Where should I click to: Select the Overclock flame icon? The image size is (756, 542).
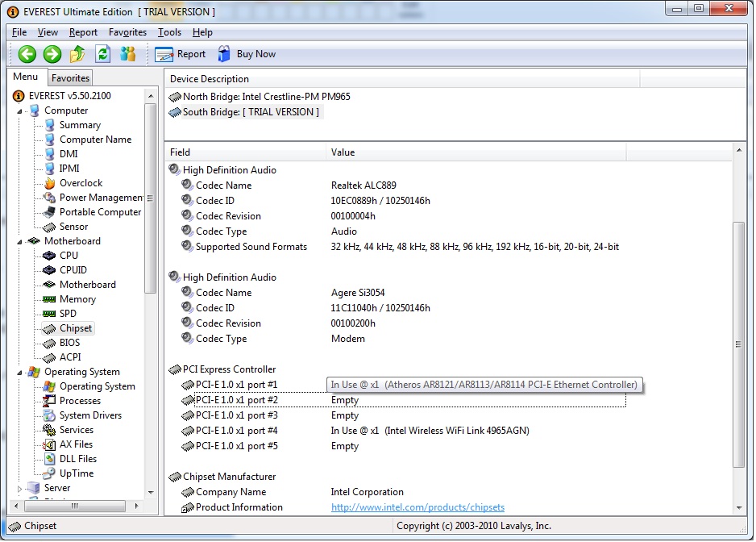point(50,183)
